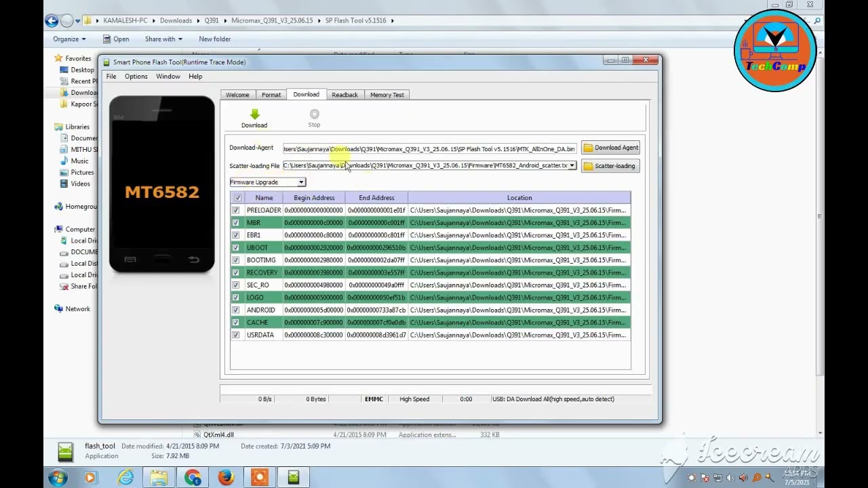868x488 pixels.
Task: Switch to the Welcome tab
Action: [x=237, y=95]
